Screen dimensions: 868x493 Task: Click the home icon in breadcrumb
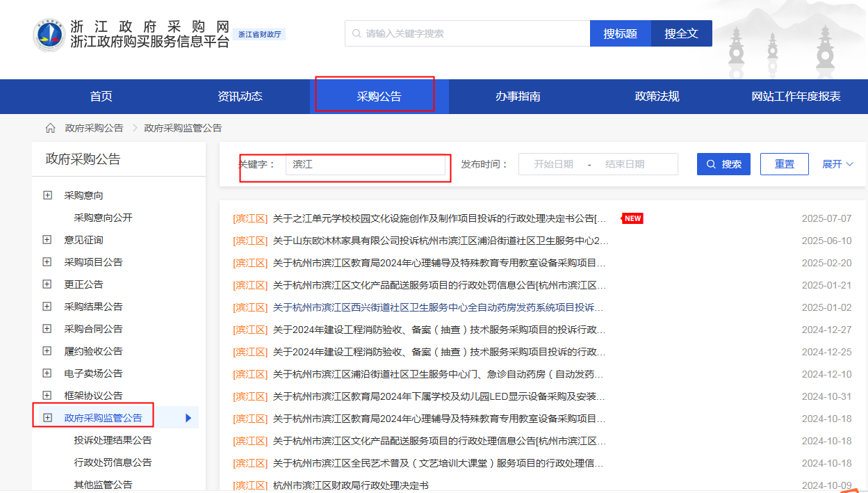[x=50, y=128]
